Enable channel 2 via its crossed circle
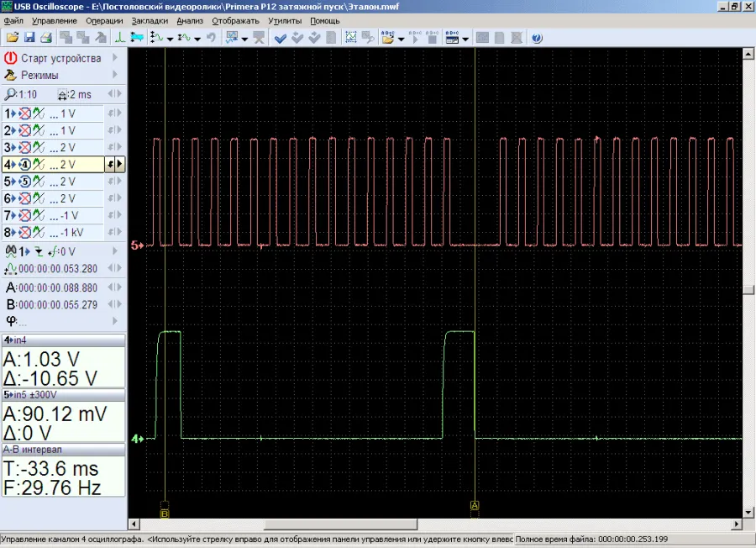The width and height of the screenshot is (756, 548). coord(24,131)
